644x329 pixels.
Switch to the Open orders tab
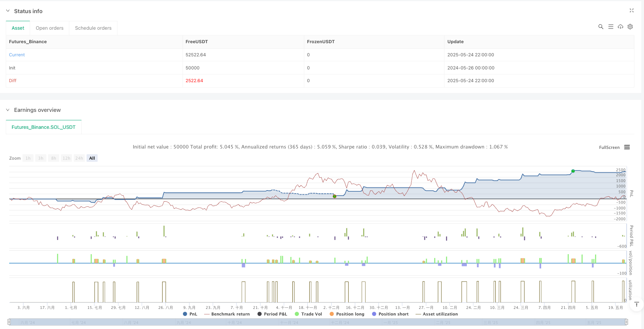[x=50, y=28]
